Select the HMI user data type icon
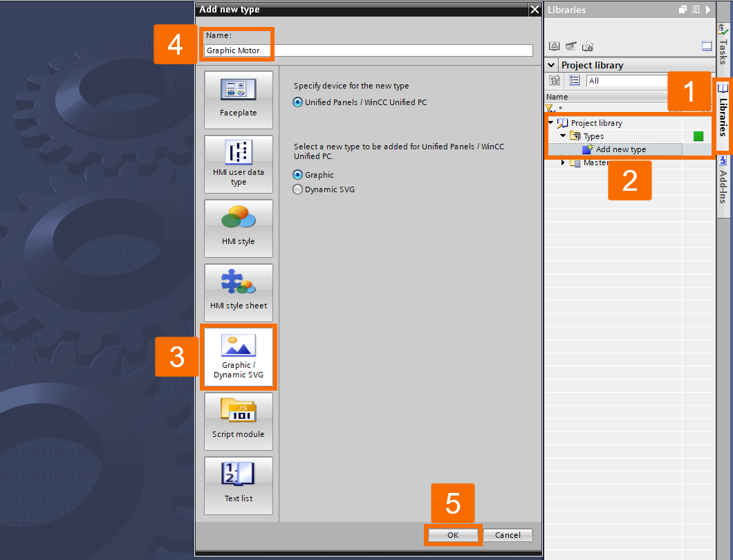Image resolution: width=733 pixels, height=560 pixels. click(238, 164)
